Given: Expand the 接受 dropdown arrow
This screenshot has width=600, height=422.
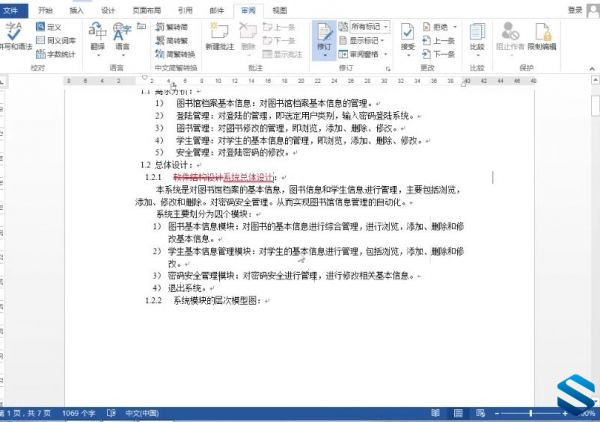Looking at the screenshot, I should pos(408,55).
